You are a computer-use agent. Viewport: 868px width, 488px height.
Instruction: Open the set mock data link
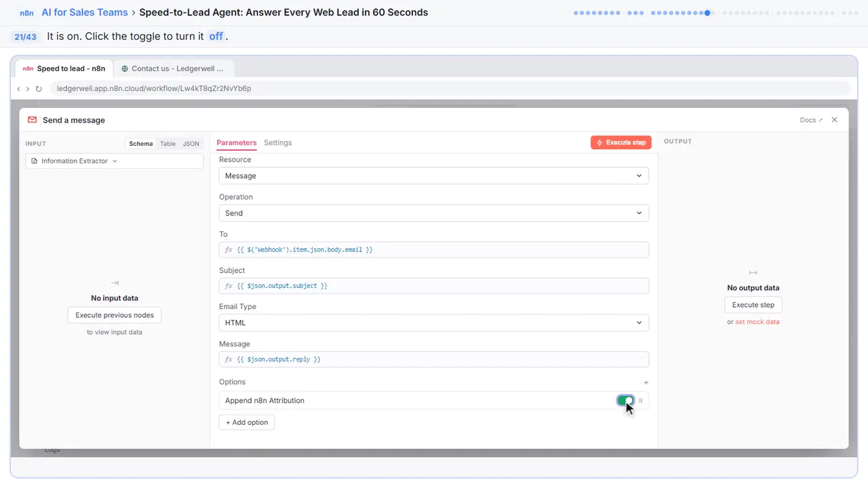point(757,322)
